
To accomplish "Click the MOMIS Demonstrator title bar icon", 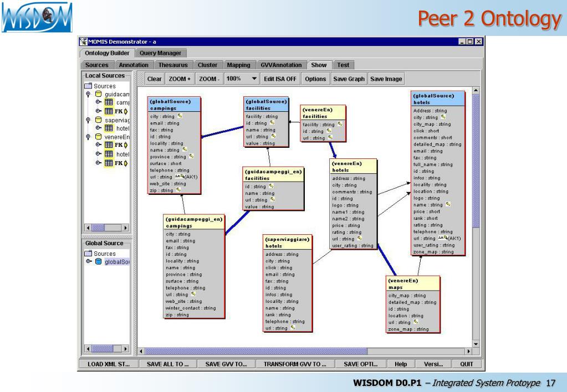I will (x=84, y=42).
